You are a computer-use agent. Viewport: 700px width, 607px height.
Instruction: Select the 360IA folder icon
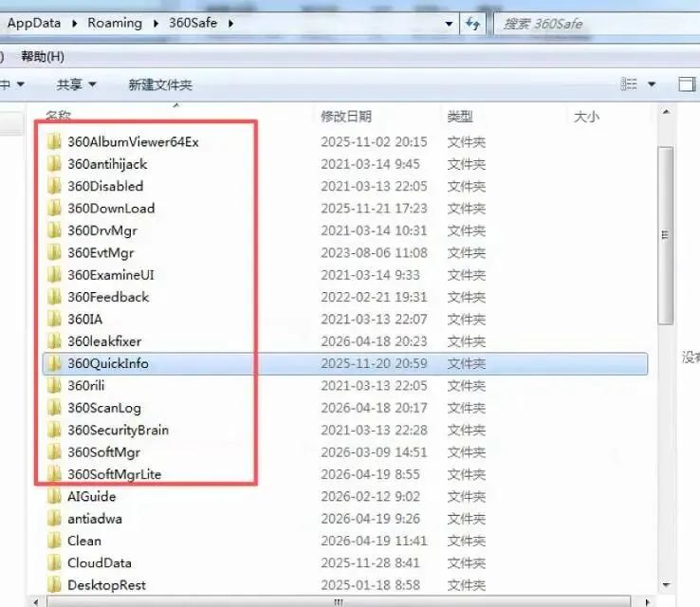(54, 319)
